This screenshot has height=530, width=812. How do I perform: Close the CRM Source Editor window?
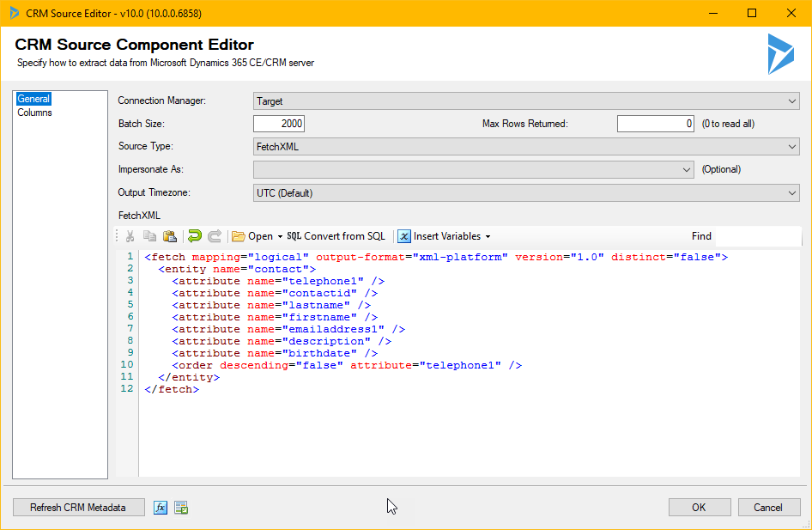tap(791, 13)
